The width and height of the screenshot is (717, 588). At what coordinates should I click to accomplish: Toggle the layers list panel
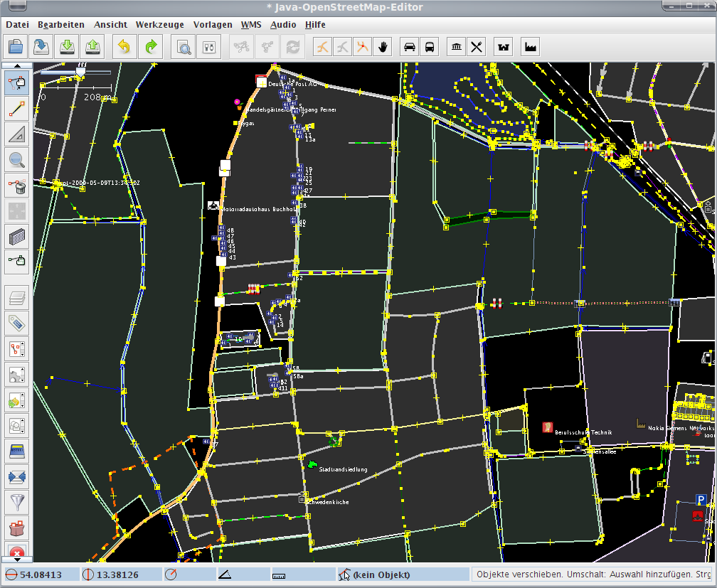pyautogui.click(x=16, y=297)
